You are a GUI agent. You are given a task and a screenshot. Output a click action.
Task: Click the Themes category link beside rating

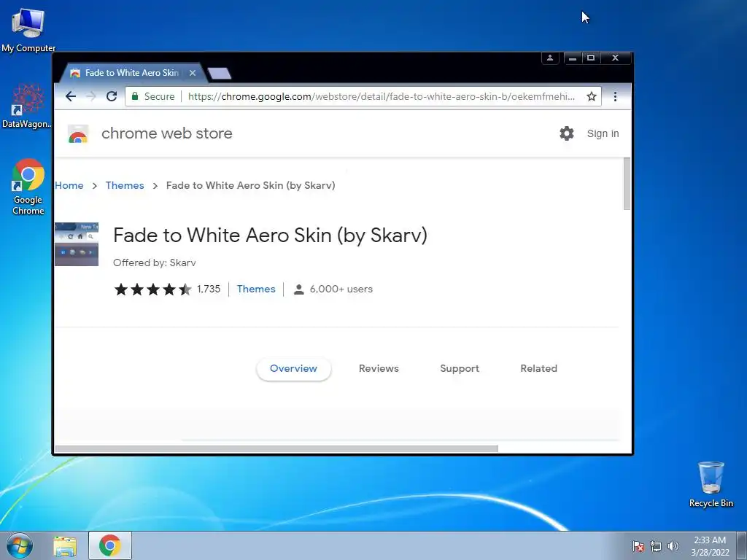click(x=256, y=289)
